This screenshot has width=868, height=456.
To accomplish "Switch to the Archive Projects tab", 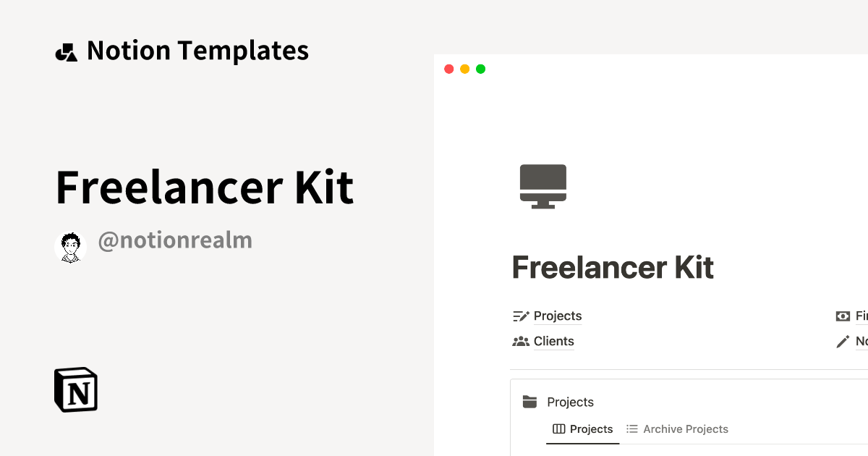I will pos(686,428).
